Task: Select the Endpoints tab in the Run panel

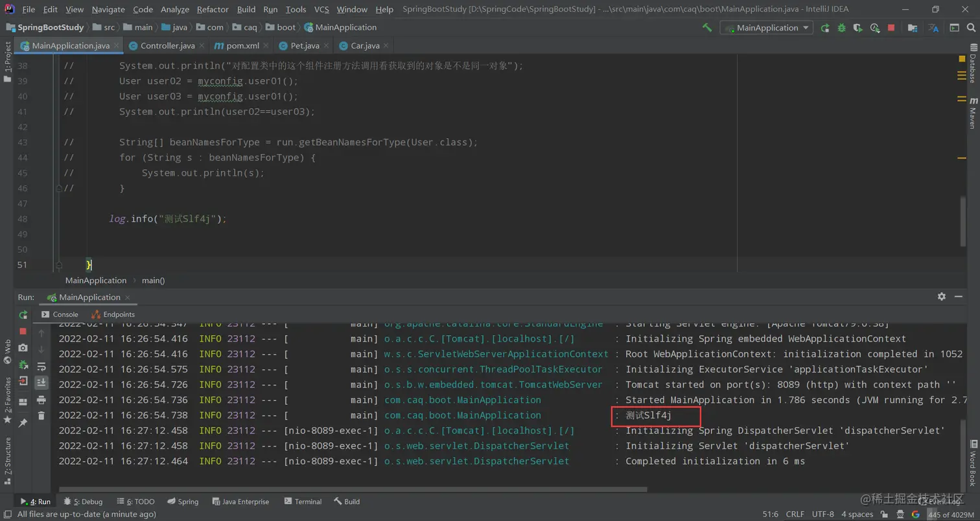Action: (x=113, y=314)
